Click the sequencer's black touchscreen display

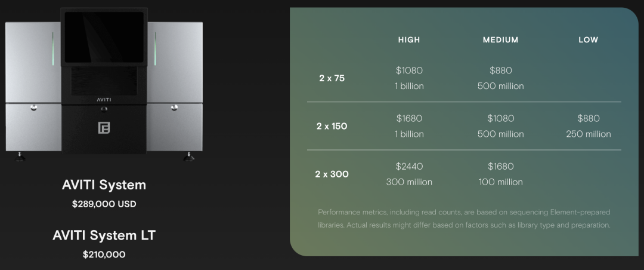(104, 37)
